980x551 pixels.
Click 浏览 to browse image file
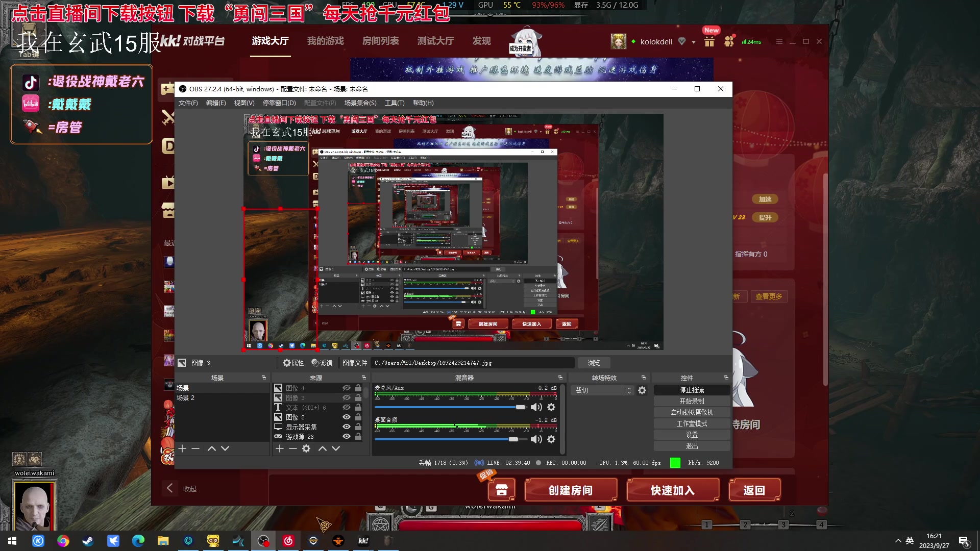[594, 363]
